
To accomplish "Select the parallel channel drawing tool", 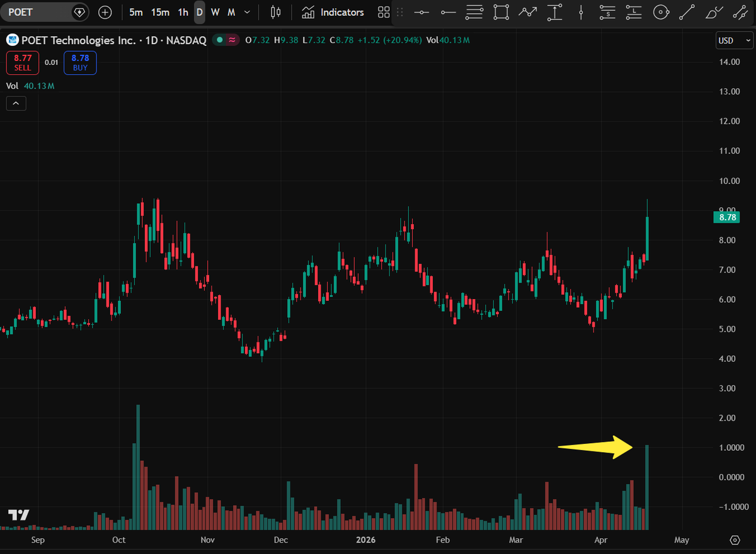I will (740, 12).
